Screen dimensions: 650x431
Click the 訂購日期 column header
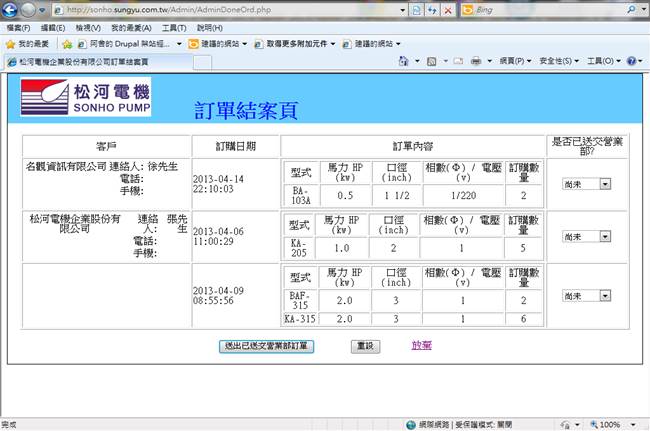235,146
